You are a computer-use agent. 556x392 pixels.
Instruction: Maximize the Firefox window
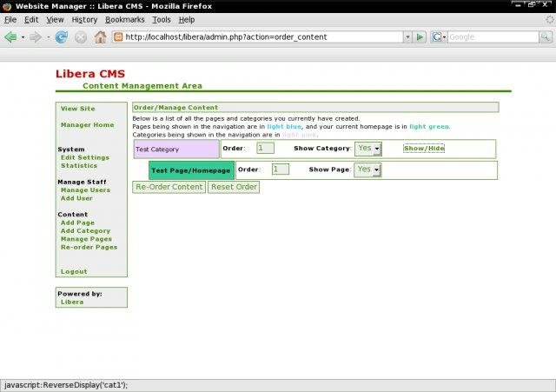(531, 5)
